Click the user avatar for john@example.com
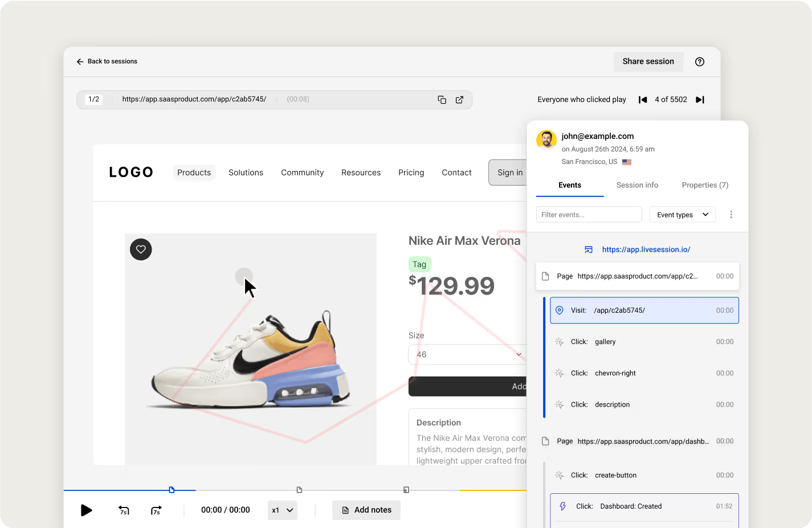 coord(546,140)
